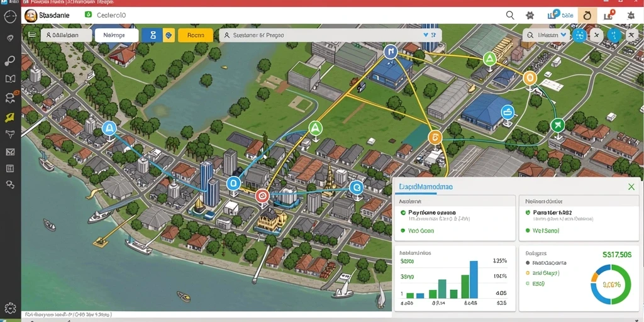Open the book icon in left sidebar
The image size is (644, 322).
point(10,79)
